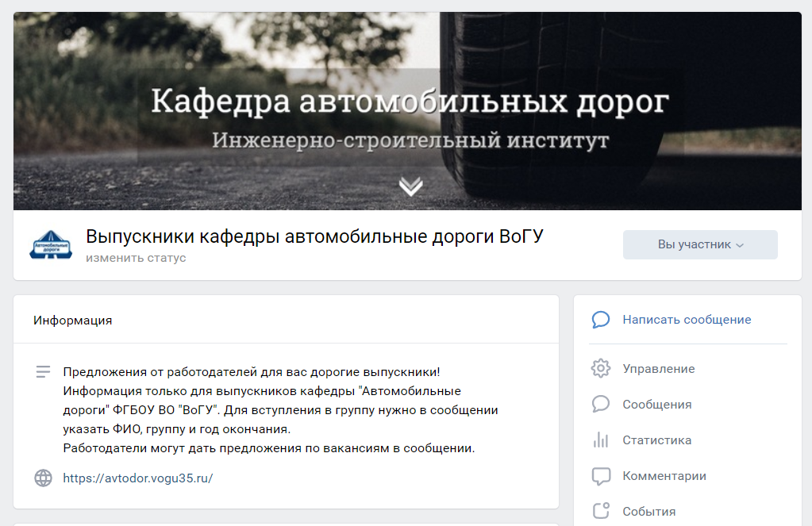Click the double chevron on the cover image

[x=410, y=186]
